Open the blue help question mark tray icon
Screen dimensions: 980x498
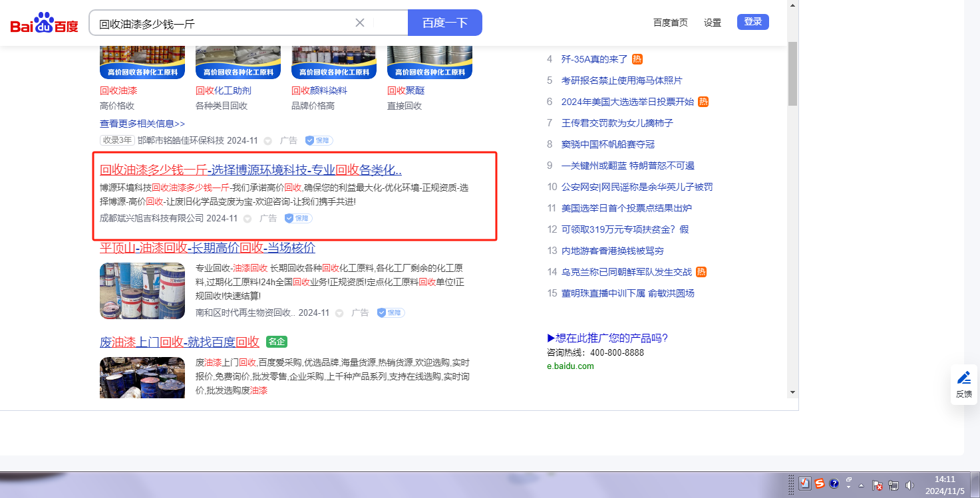click(x=834, y=483)
